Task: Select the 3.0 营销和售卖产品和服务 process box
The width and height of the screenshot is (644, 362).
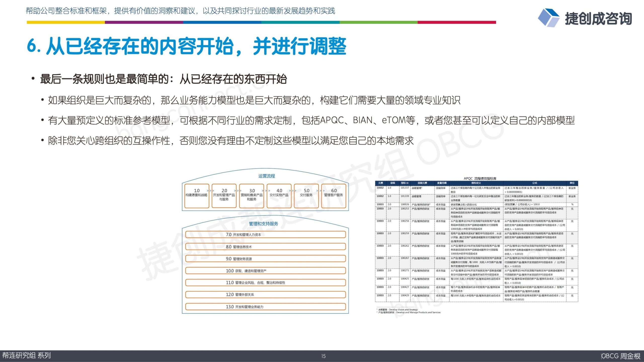Action: tap(252, 196)
